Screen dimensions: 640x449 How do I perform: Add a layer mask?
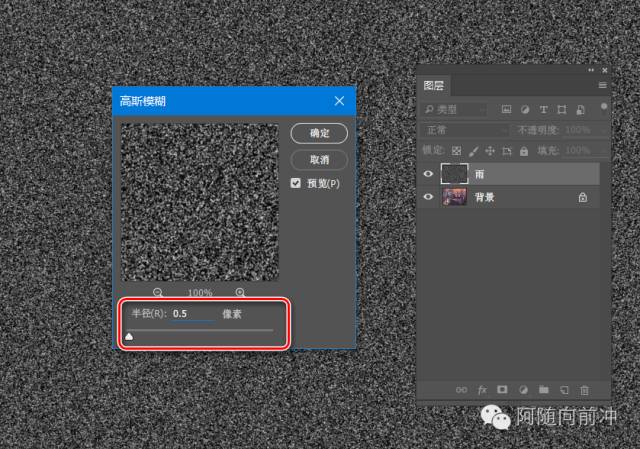point(503,389)
